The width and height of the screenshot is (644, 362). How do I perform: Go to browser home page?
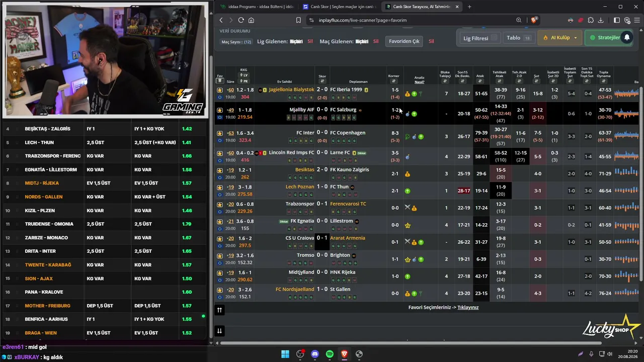[x=251, y=20]
